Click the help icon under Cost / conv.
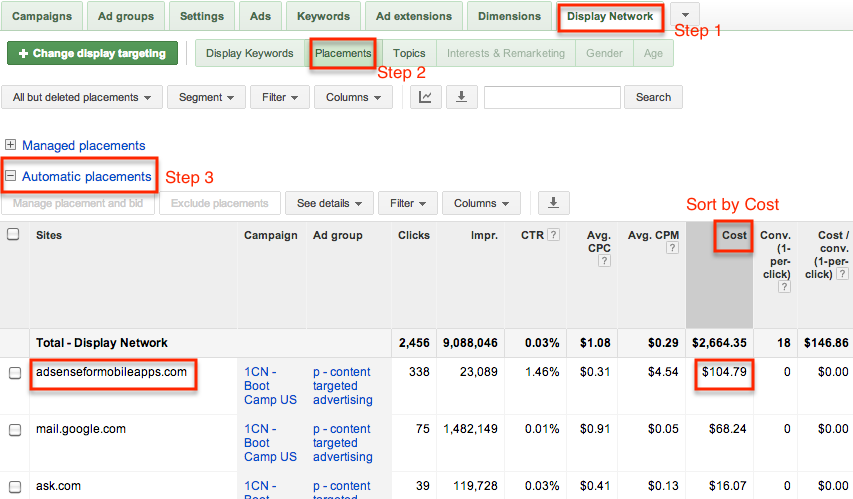 pyautogui.click(x=842, y=273)
